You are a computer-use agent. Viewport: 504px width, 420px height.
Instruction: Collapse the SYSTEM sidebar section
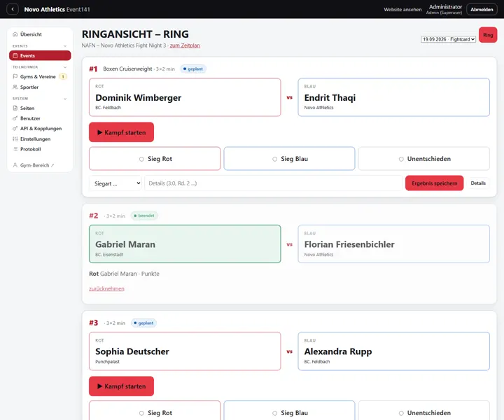(65, 99)
